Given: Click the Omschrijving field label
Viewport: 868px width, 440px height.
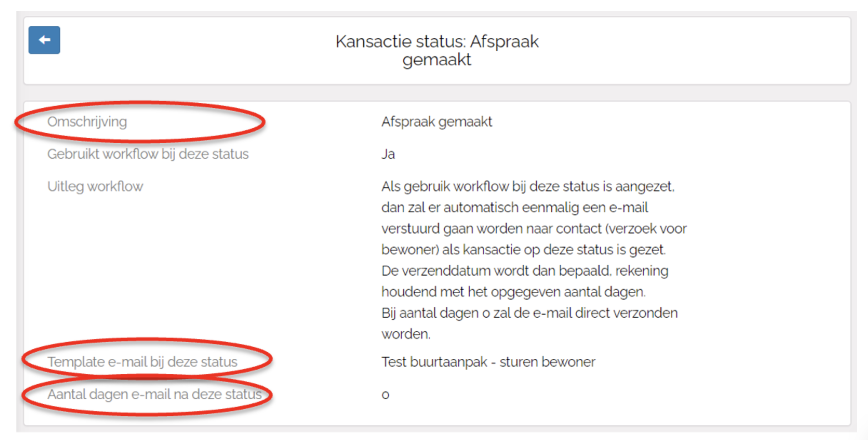Looking at the screenshot, I should click(x=87, y=122).
